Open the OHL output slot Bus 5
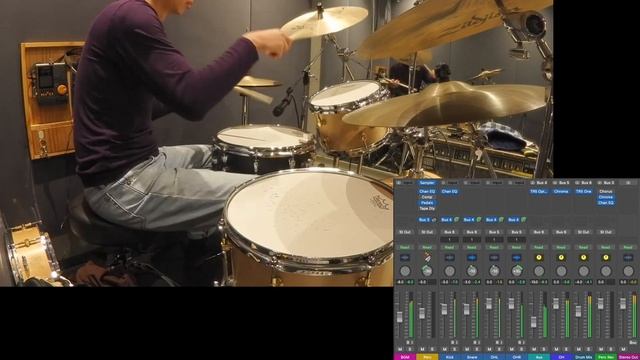The height and width of the screenshot is (360, 640). tap(494, 232)
